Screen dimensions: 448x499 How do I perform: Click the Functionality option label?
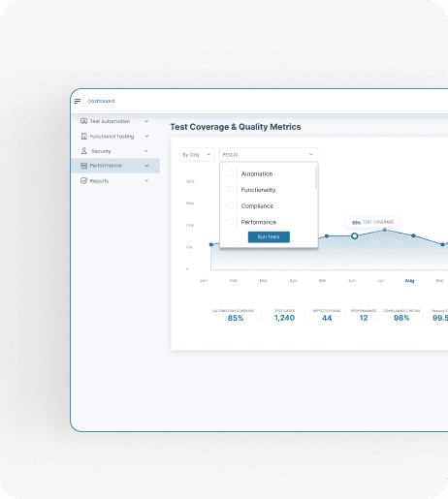pos(259,190)
